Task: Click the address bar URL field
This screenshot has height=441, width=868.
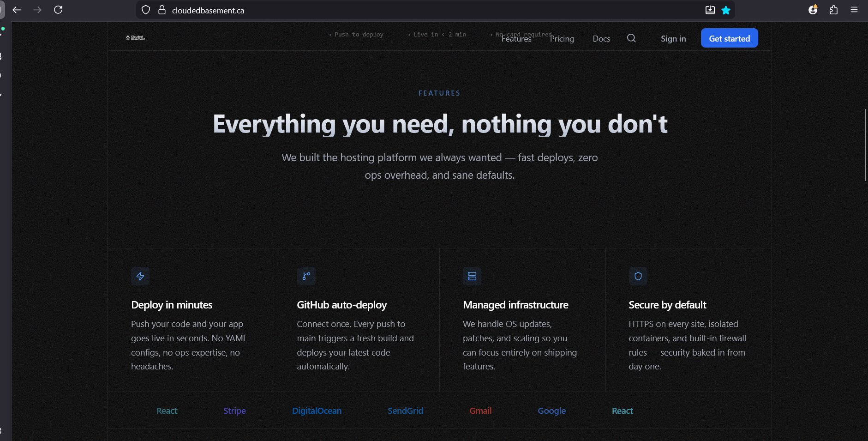Action: pyautogui.click(x=415, y=10)
